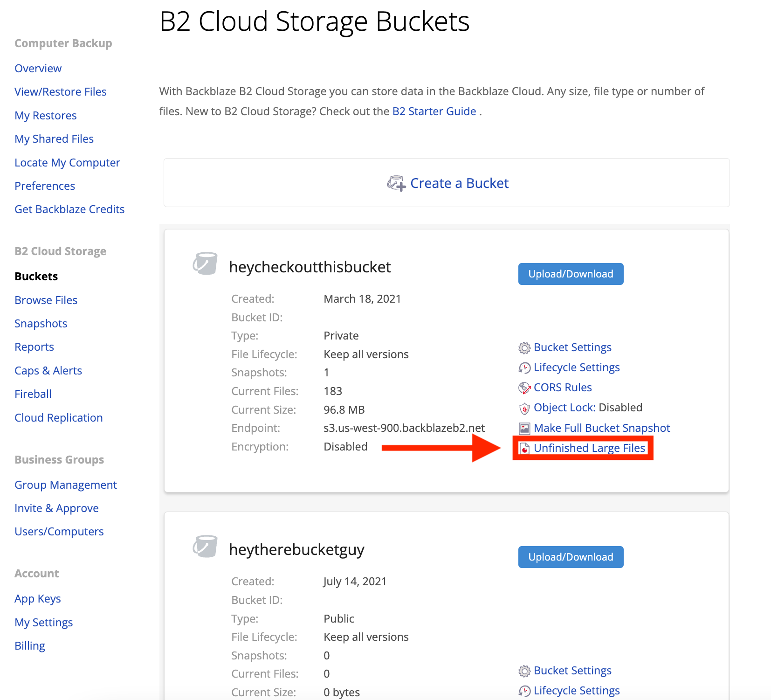Open Preferences in sidebar
Screen dimensions: 771x700
(x=45, y=186)
